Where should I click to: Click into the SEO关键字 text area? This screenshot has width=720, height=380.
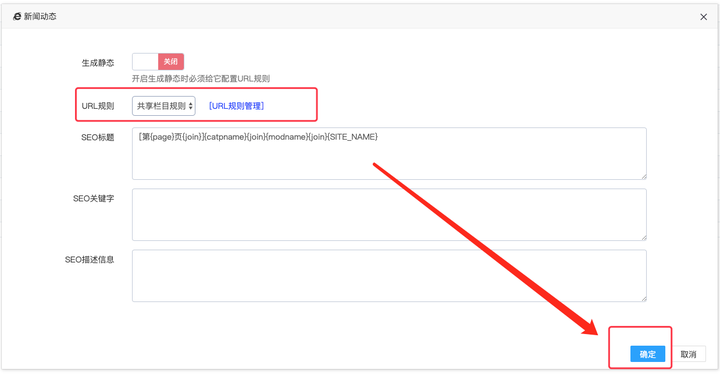(x=389, y=215)
